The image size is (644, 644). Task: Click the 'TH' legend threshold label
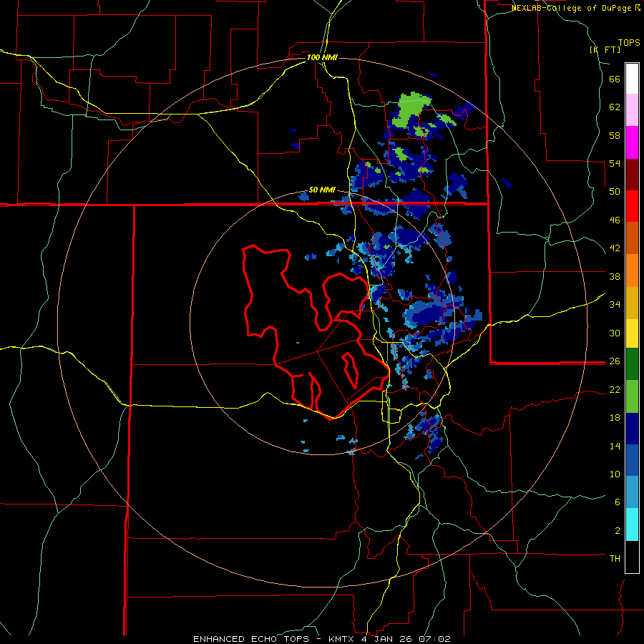(x=615, y=559)
